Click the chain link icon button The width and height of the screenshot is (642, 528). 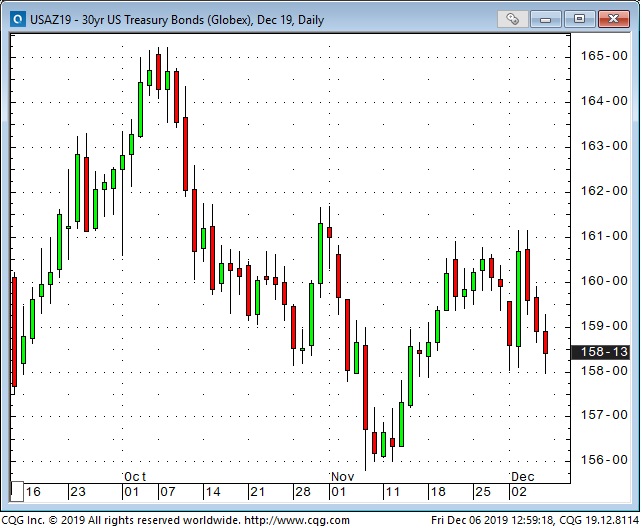pos(512,19)
